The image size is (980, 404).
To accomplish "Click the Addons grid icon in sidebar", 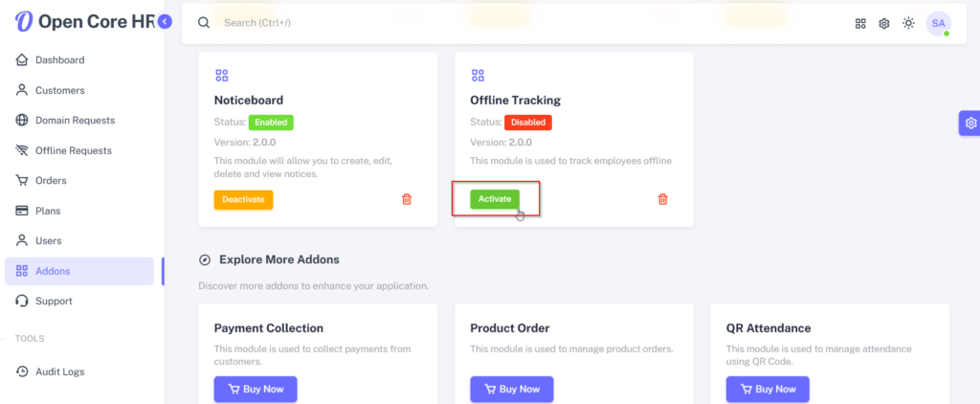I will tap(22, 271).
